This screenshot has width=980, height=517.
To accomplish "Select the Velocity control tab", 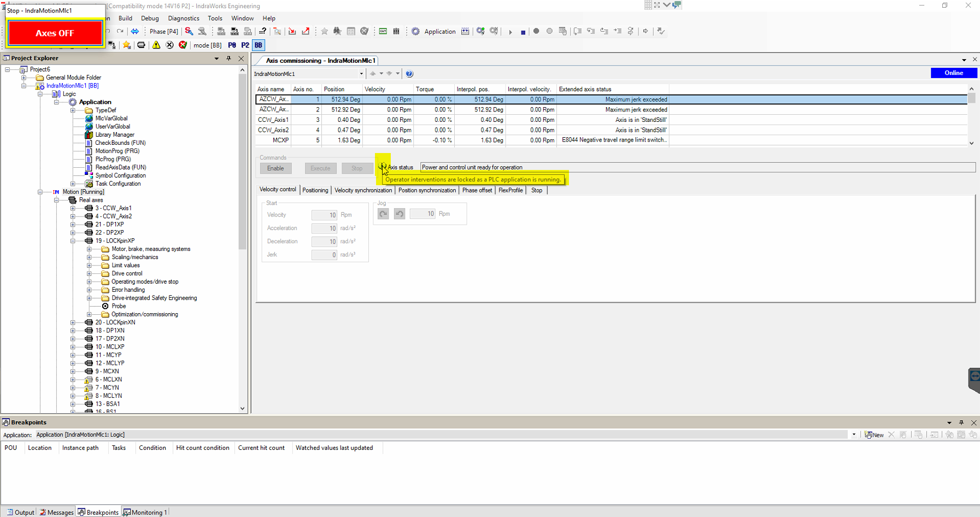I will coord(278,190).
